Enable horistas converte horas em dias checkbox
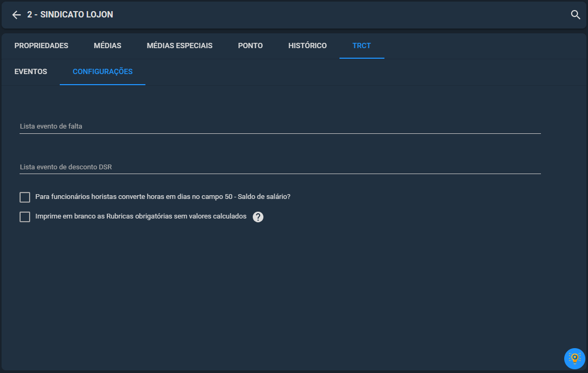 [x=25, y=197]
